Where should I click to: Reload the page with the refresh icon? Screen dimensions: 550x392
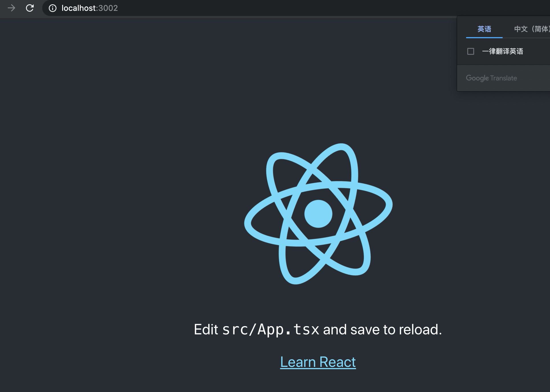click(x=30, y=8)
